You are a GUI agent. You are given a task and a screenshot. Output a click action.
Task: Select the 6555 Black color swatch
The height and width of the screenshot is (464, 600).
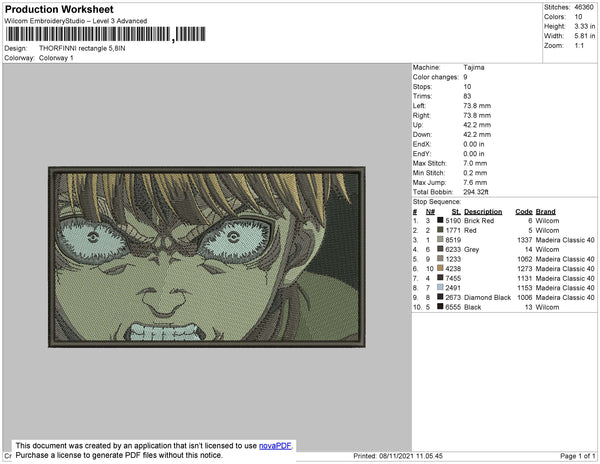click(440, 306)
